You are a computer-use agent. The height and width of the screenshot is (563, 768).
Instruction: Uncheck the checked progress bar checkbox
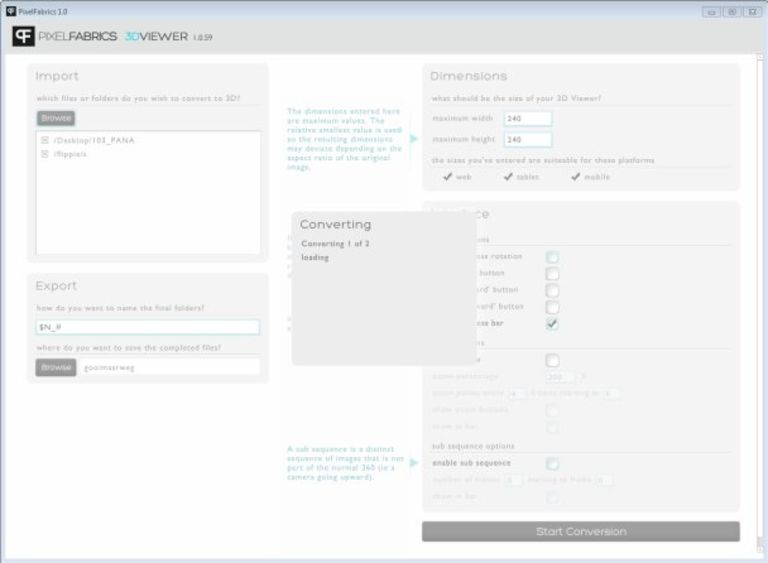pos(552,323)
